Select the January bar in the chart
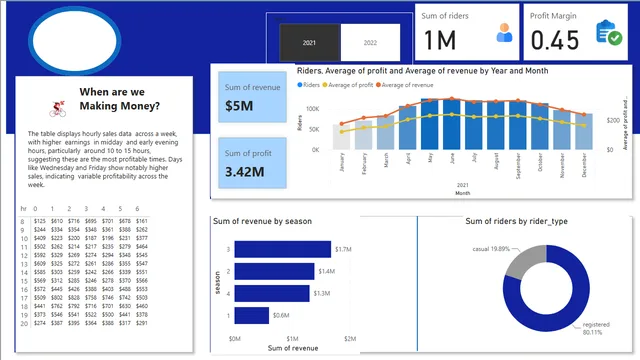Viewport: 640px width, 360px height. (342, 137)
